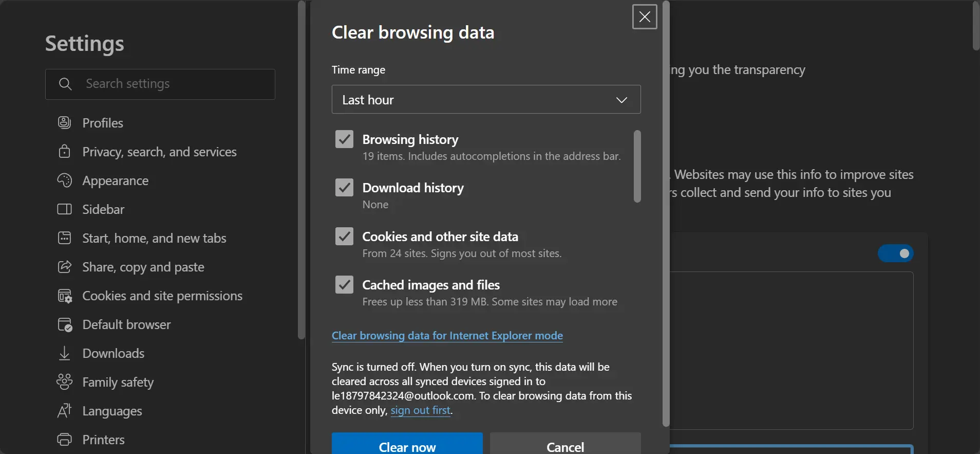Click the Clear now button
Viewport: 980px width, 454px height.
click(407, 444)
